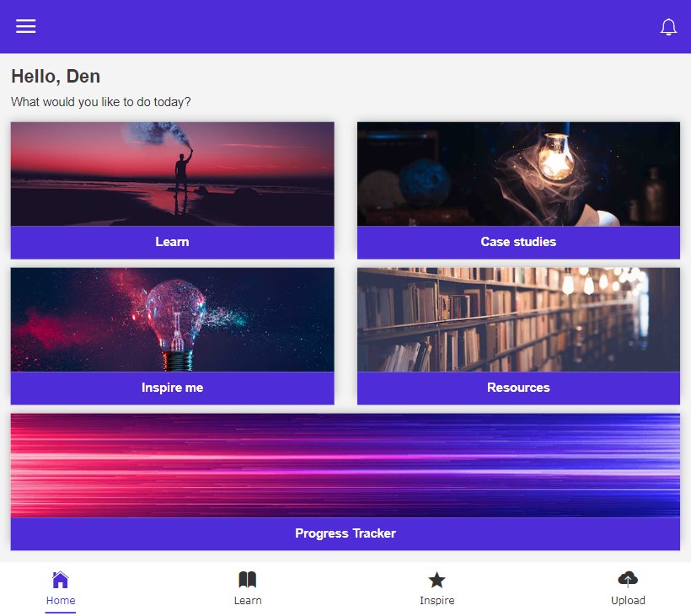Image resolution: width=691 pixels, height=616 pixels.
Task: Tap the star Inspire icon
Action: [x=437, y=580]
